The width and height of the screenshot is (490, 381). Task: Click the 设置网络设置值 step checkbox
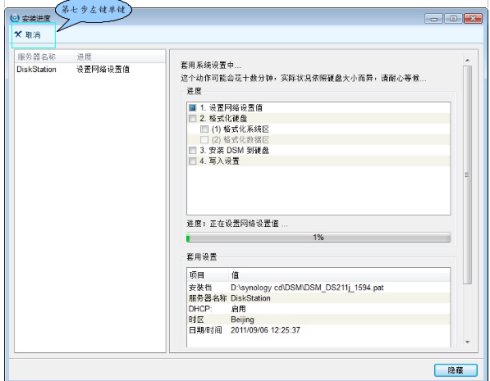192,108
